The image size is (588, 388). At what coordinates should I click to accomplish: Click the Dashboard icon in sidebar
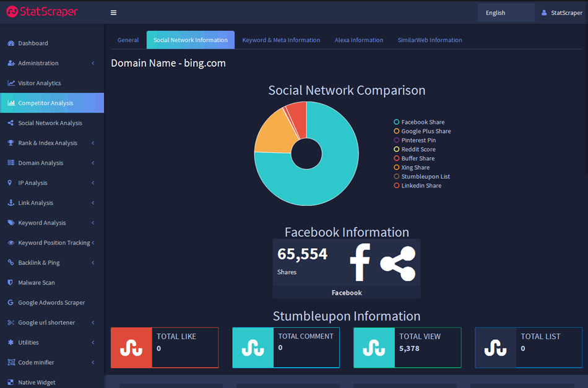click(11, 43)
